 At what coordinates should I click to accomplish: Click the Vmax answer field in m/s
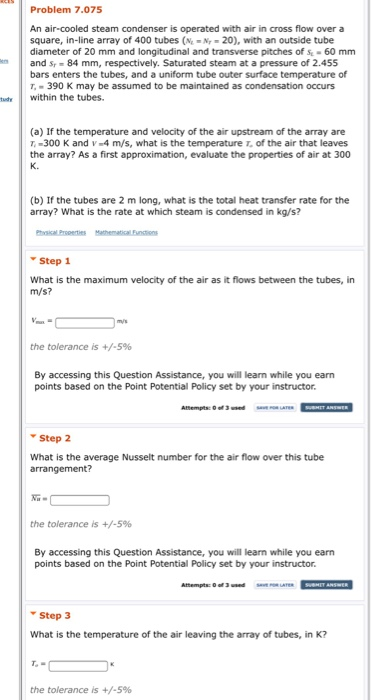pyautogui.click(x=85, y=322)
